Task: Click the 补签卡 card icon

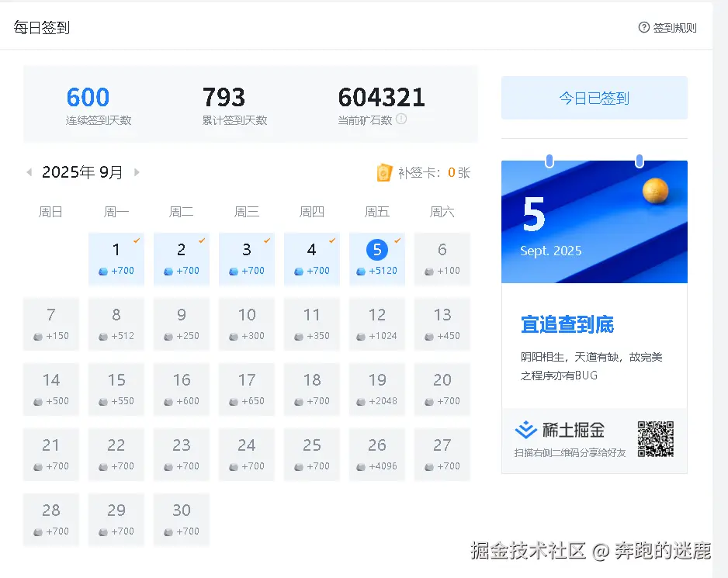Action: point(384,172)
